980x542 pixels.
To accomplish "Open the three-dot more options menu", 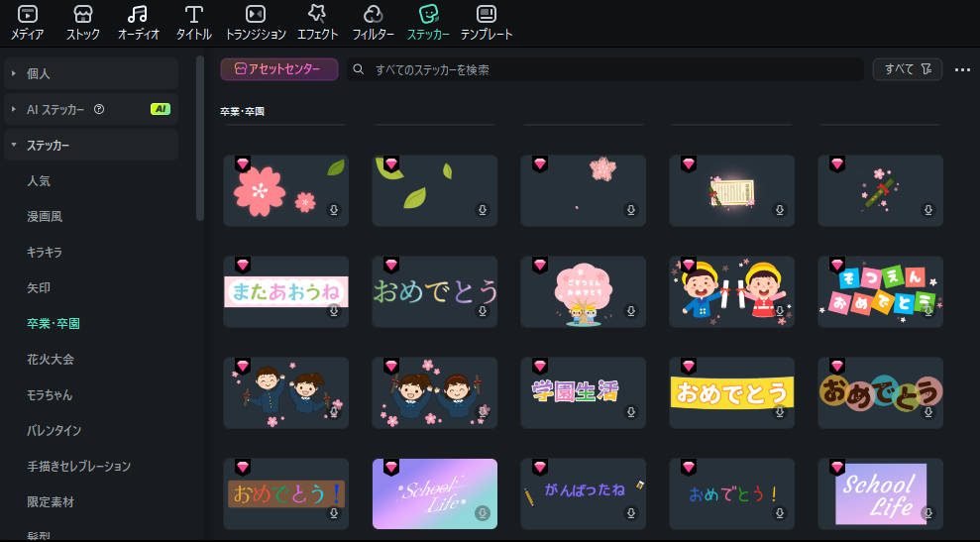I will [x=962, y=69].
